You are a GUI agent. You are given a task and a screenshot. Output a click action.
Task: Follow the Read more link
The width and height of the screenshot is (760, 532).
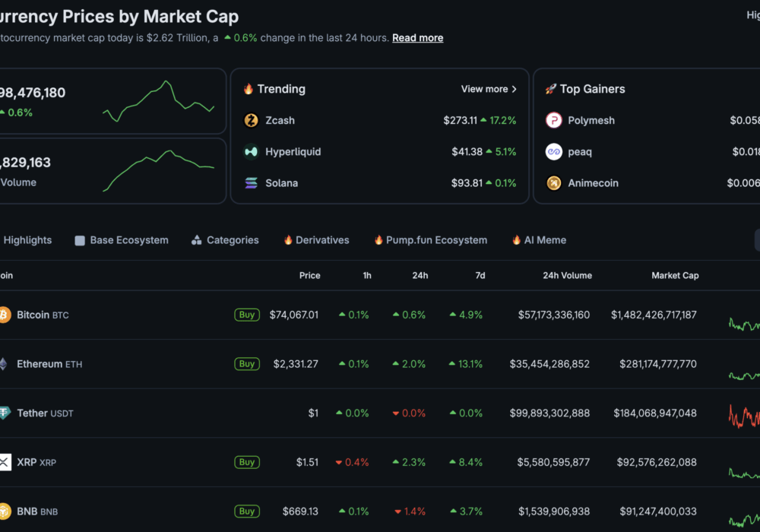[x=417, y=38]
